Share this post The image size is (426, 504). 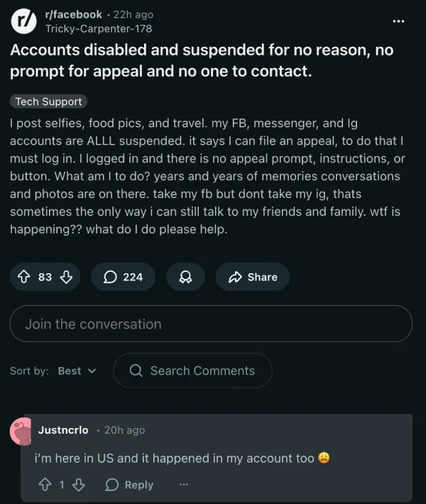coord(252,277)
